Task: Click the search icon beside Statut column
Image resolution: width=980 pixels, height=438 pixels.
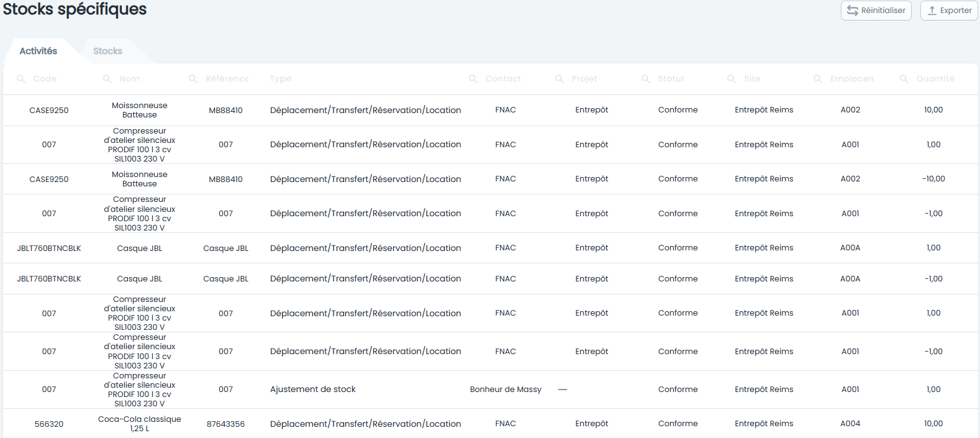Action: [x=646, y=79]
